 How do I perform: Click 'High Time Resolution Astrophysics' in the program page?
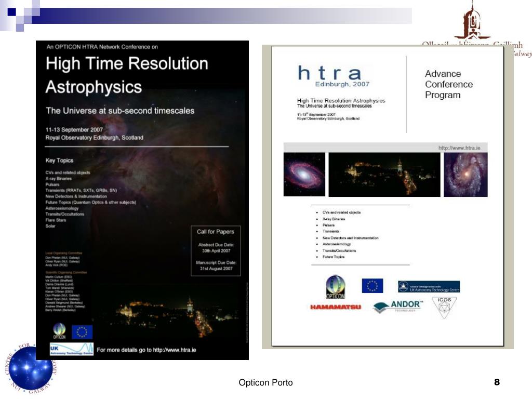click(x=341, y=100)
